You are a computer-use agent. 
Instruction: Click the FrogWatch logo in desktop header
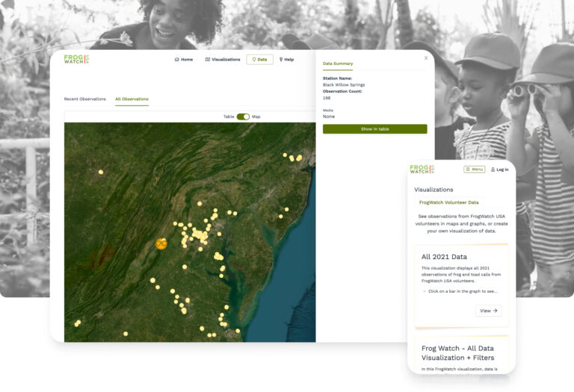tap(76, 59)
